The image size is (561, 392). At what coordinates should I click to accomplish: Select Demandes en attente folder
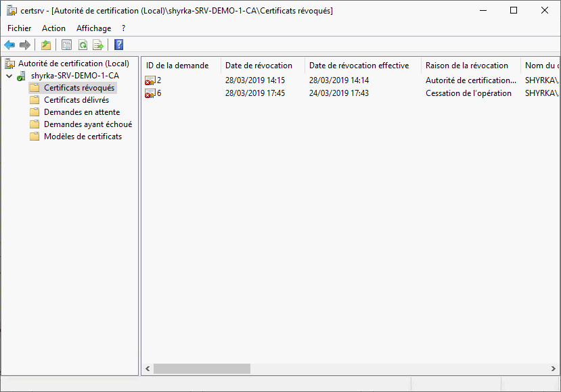click(x=81, y=112)
